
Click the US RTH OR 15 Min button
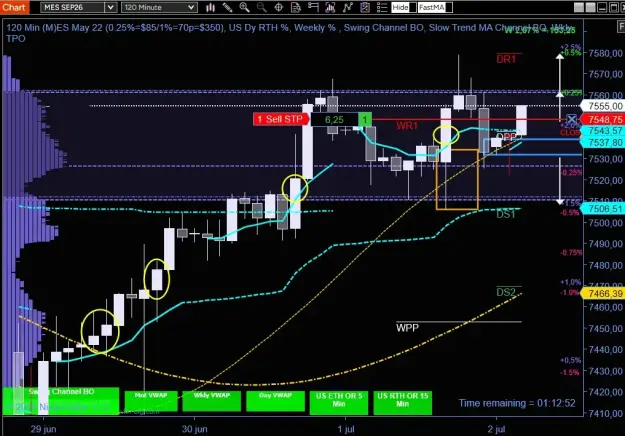pos(403,402)
